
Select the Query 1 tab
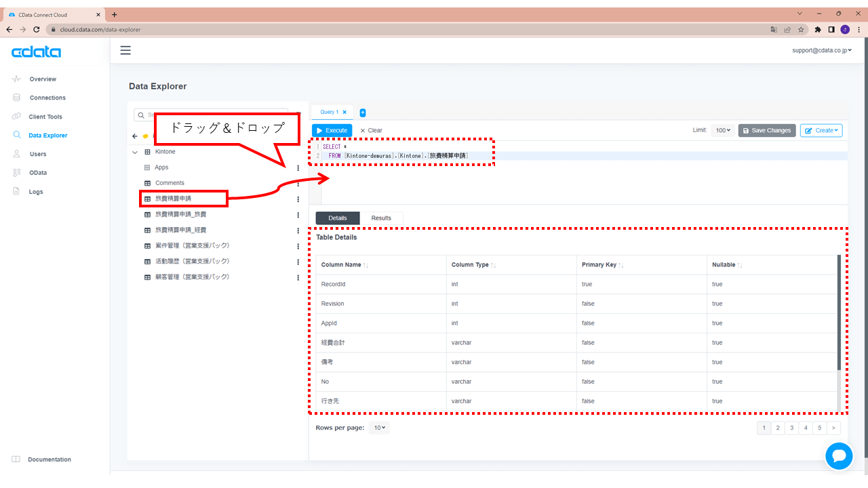pos(329,113)
